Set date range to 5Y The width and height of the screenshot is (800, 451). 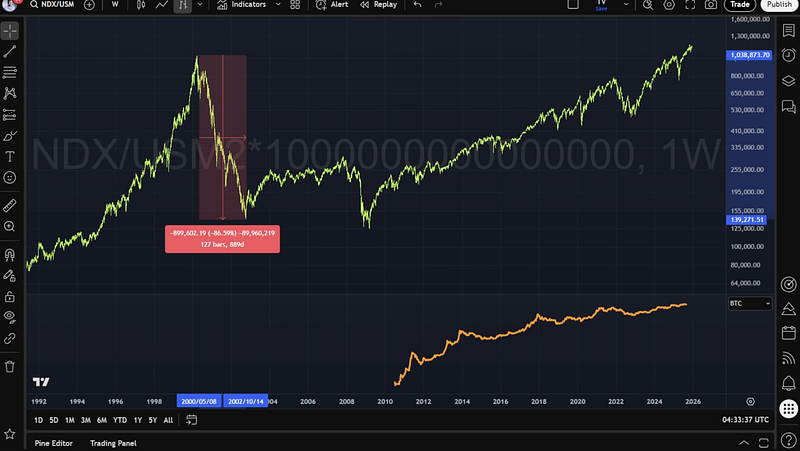click(153, 420)
